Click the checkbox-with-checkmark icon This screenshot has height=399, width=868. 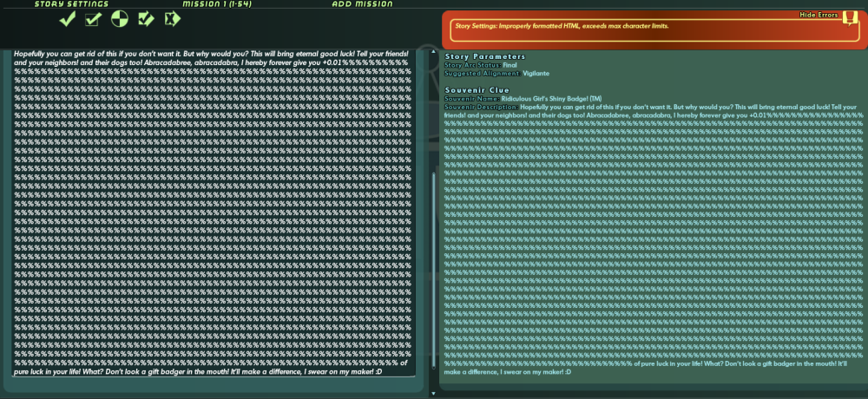coord(94,19)
